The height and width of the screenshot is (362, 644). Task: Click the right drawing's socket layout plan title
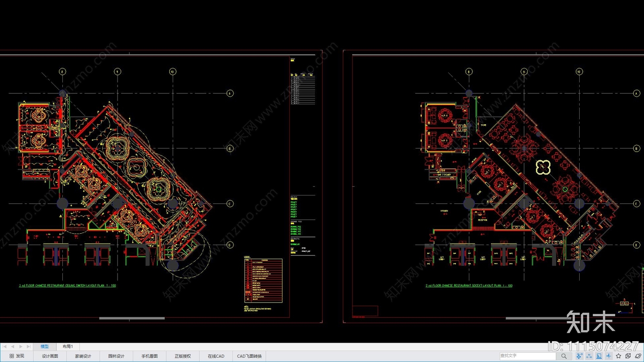click(469, 286)
